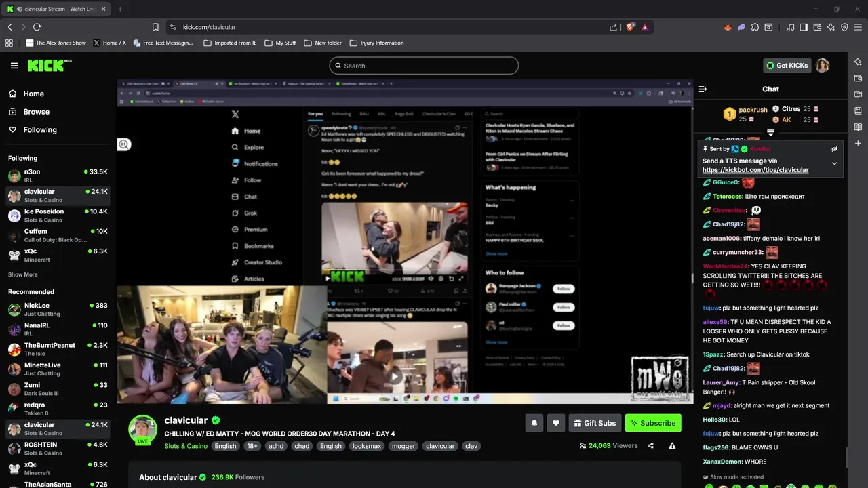This screenshot has height=488, width=868.
Task: Open Brave VPN shield icon
Action: [x=844, y=27]
